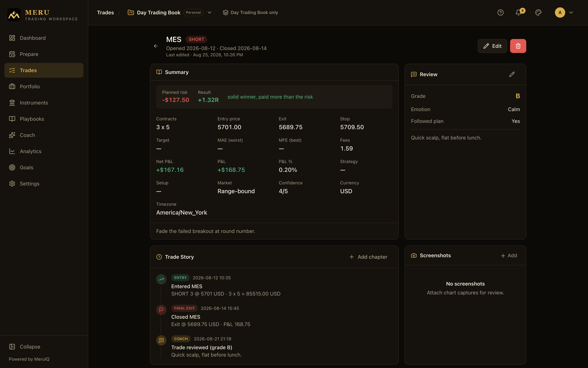
Task: Open notifications bell with 6 badge
Action: pos(519,12)
